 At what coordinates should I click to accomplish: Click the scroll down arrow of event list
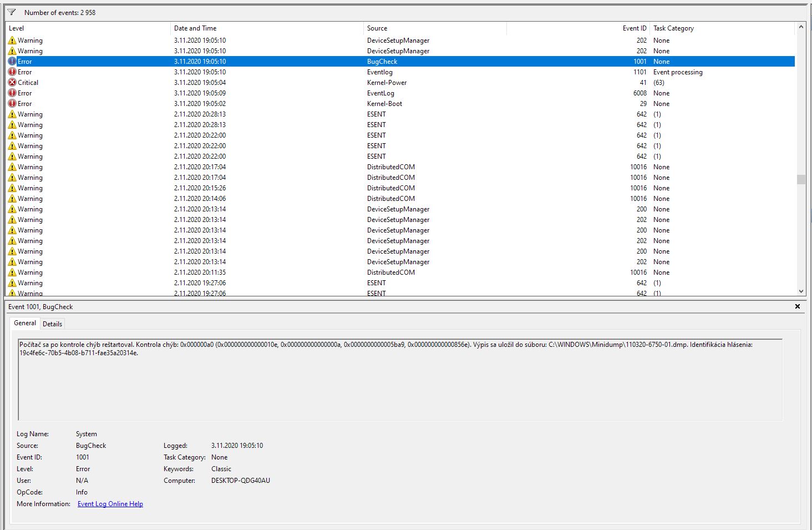801,291
